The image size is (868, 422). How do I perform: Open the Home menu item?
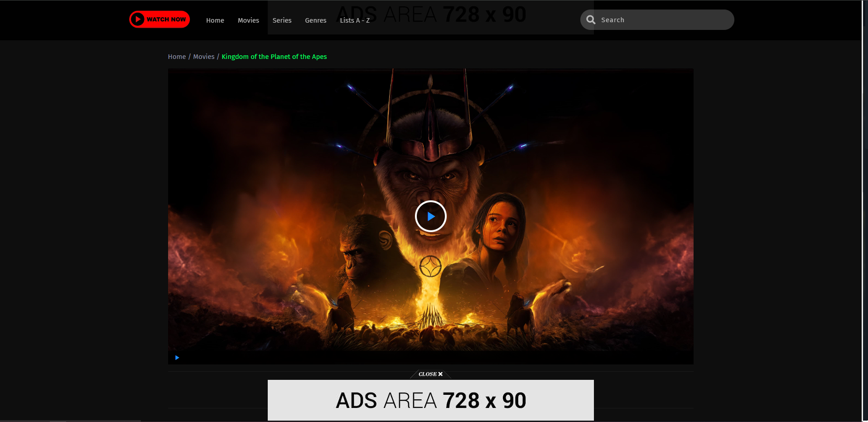(215, 20)
